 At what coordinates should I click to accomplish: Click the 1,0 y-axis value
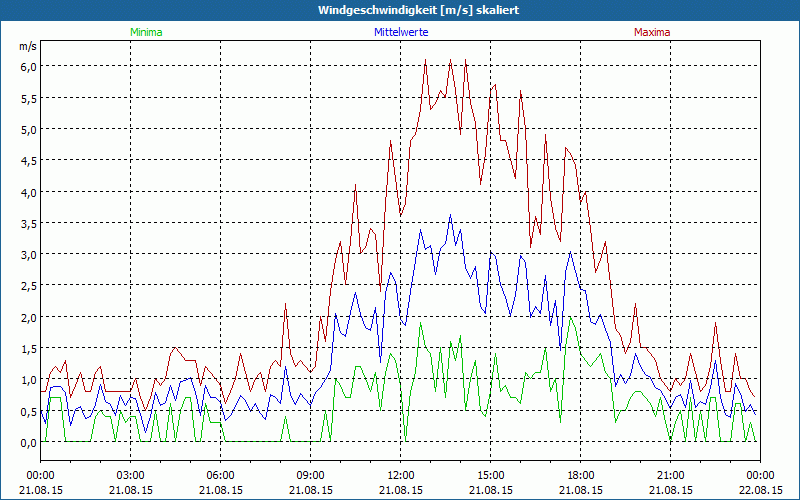(28, 380)
